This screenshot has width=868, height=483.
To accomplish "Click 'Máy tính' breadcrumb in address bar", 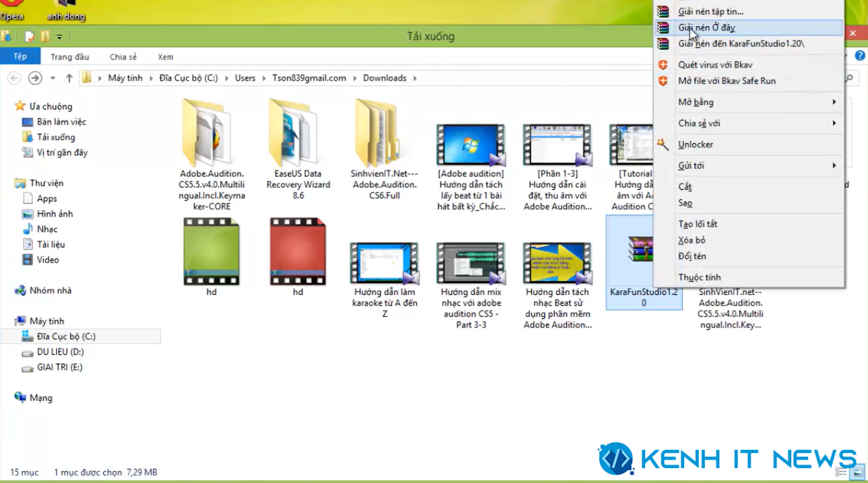I will coord(125,78).
